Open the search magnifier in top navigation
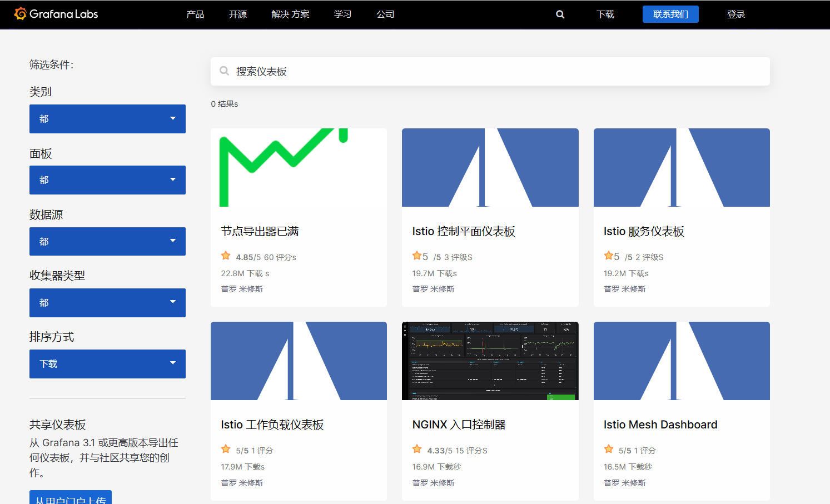The width and height of the screenshot is (830, 504). (560, 14)
